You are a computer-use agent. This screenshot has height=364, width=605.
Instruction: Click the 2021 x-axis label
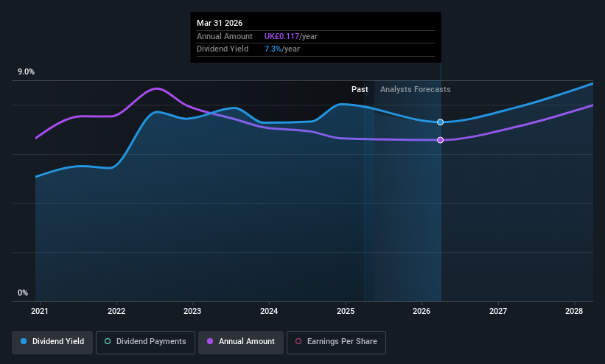[40, 311]
